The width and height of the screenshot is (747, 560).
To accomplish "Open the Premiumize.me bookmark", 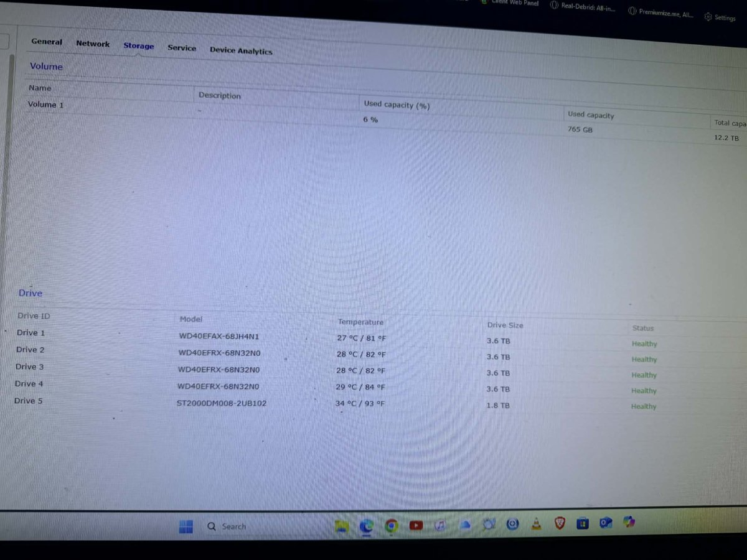I will click(660, 13).
